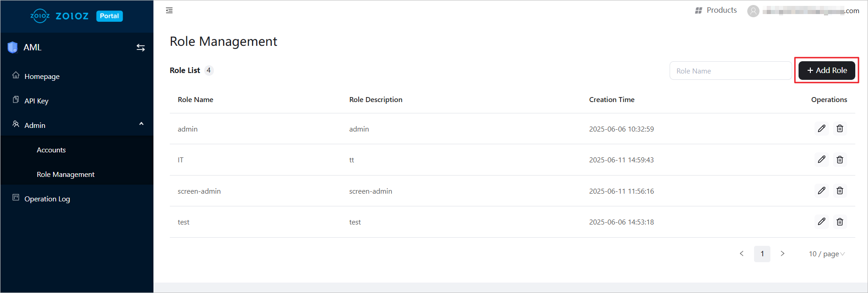
Task: Edit the screen-admin role
Action: (x=821, y=191)
